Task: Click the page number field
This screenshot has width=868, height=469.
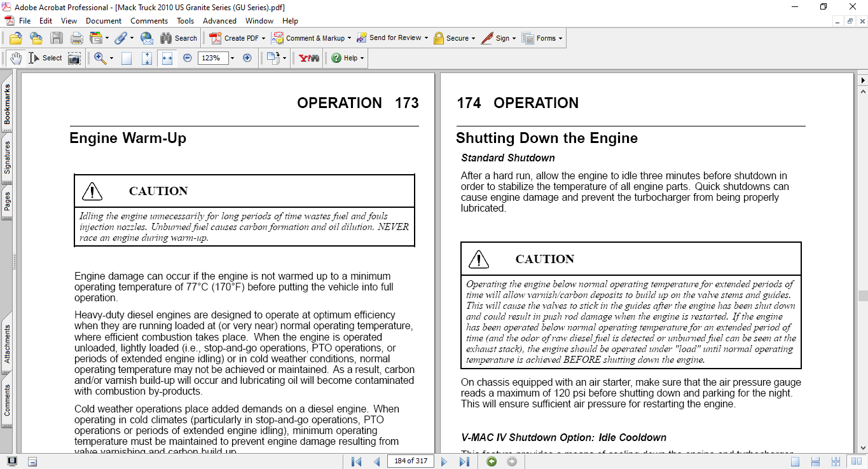Action: tap(410, 461)
